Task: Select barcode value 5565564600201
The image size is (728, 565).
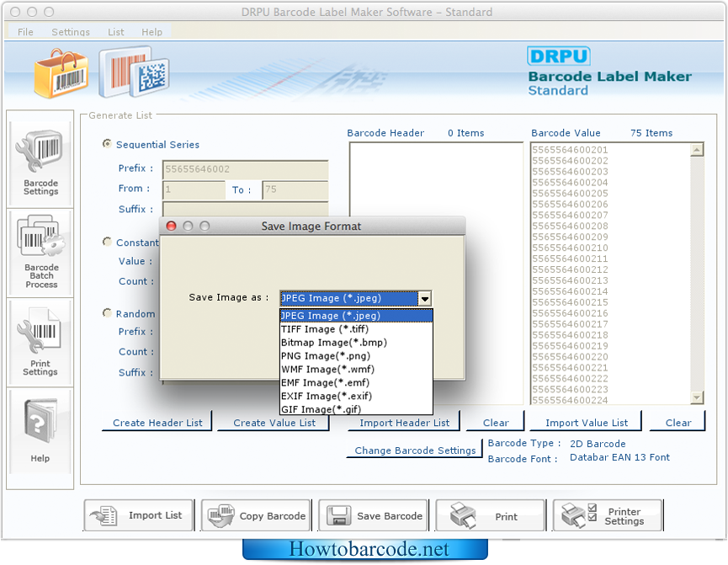Action: [570, 150]
